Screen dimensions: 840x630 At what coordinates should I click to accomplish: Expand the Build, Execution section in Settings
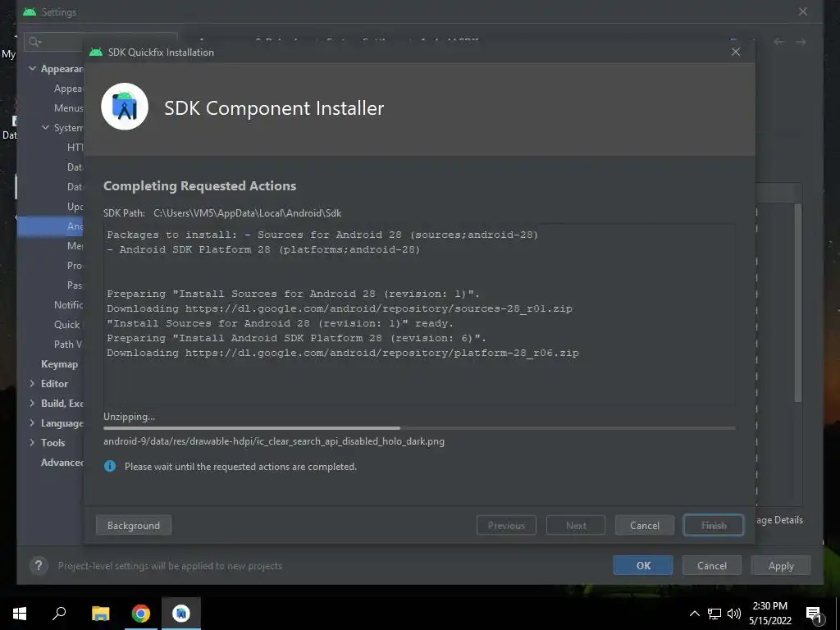click(32, 403)
